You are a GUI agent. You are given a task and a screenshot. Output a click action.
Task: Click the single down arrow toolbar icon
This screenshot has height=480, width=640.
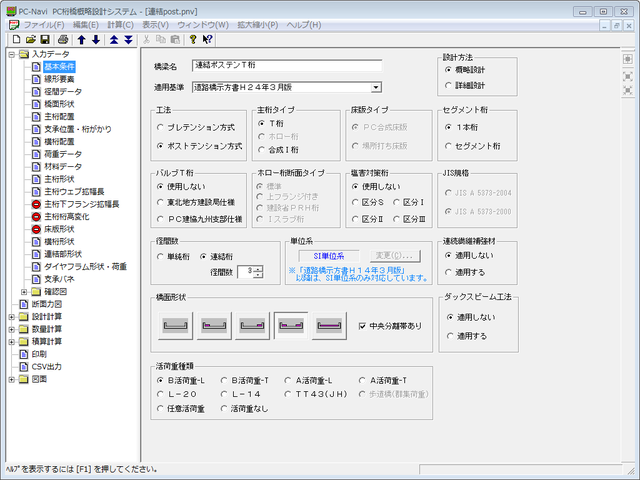tap(96, 39)
